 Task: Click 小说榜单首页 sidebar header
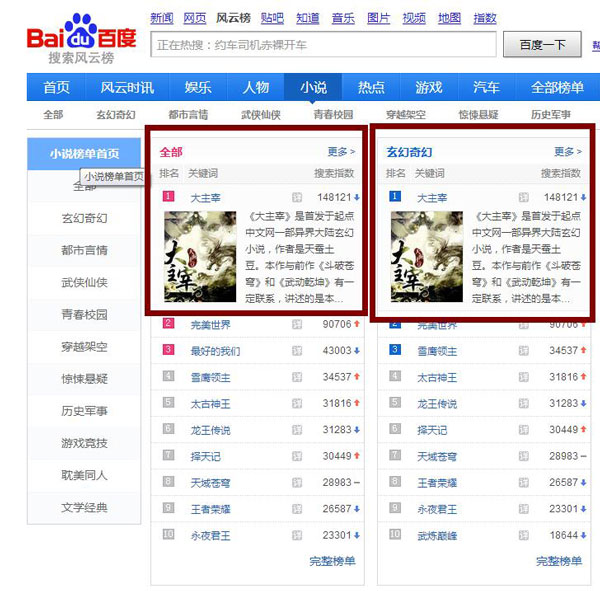tap(84, 153)
